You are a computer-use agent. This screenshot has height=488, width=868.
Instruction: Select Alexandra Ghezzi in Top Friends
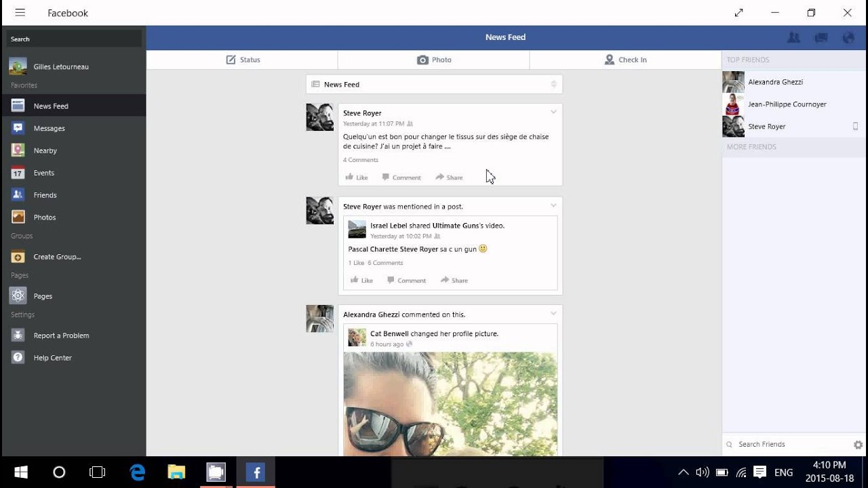point(795,82)
